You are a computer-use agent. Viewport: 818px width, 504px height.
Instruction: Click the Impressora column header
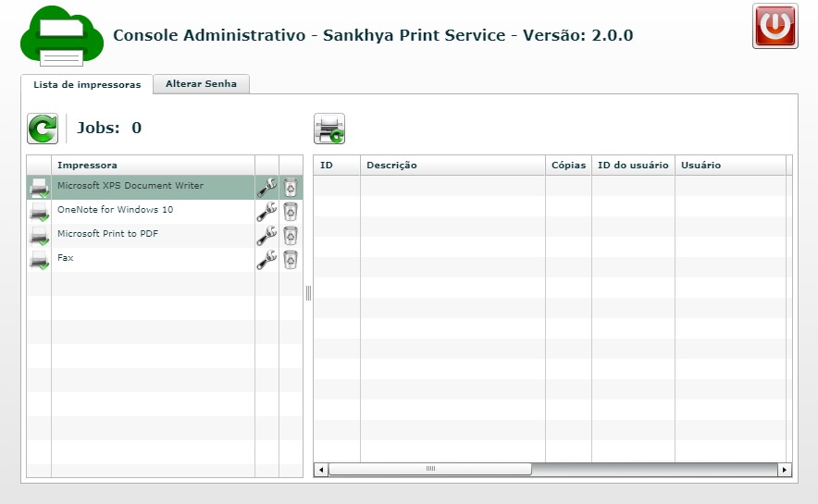[x=153, y=165]
